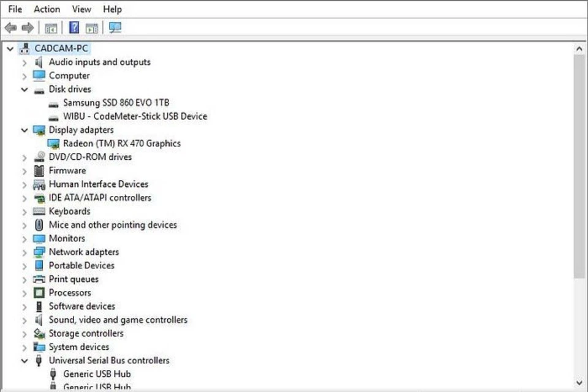
Task: Click the Forward arrow toolbar icon
Action: click(x=27, y=28)
